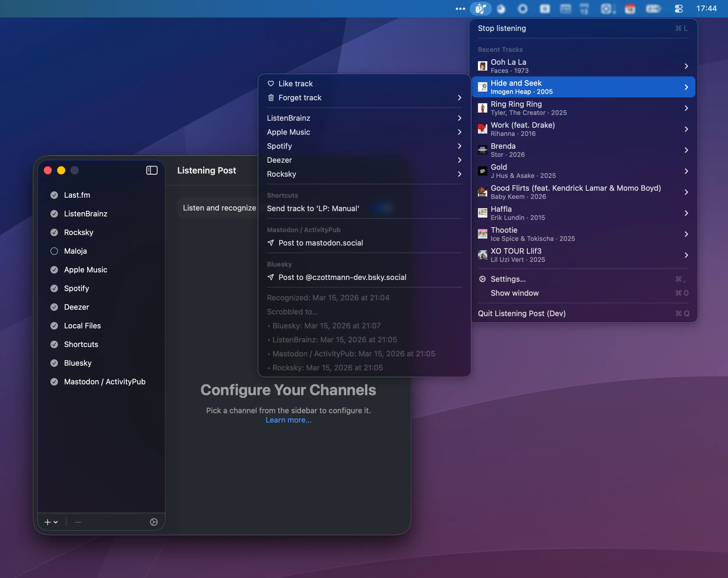Expand the Ooh La La track submenu
The image size is (728, 578).
686,66
